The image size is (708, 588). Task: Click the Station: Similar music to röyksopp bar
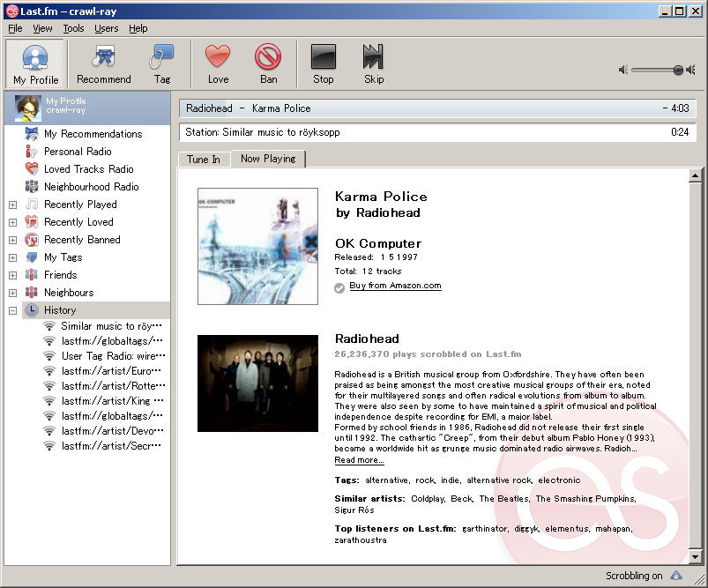(437, 132)
